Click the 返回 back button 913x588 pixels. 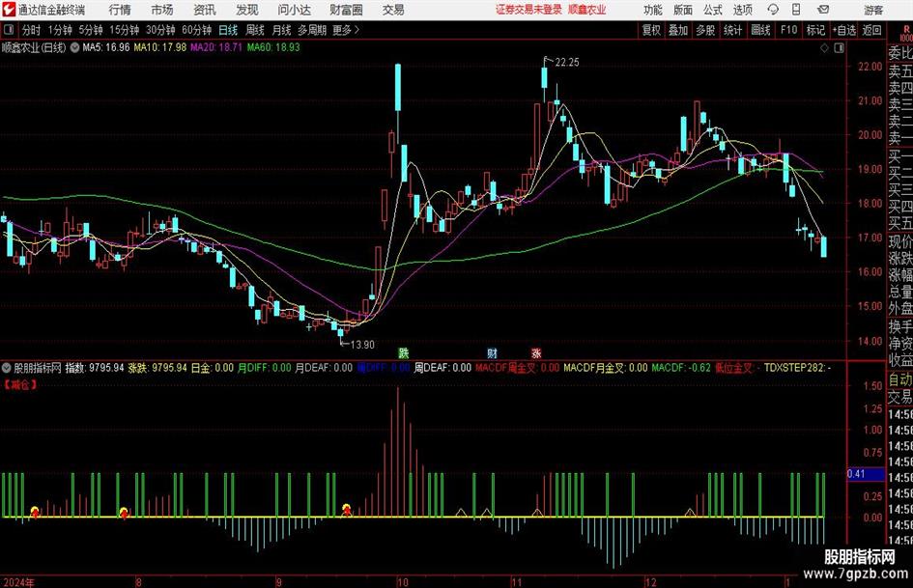point(871,30)
